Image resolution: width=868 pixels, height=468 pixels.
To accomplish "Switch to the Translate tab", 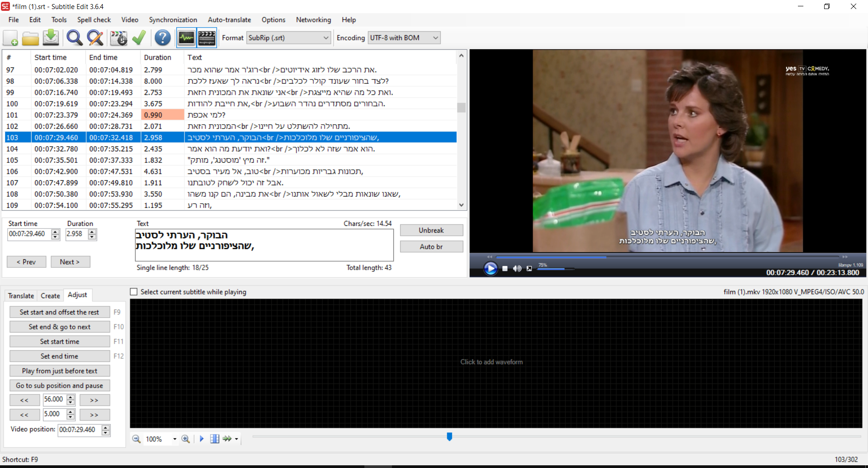I will 21,296.
